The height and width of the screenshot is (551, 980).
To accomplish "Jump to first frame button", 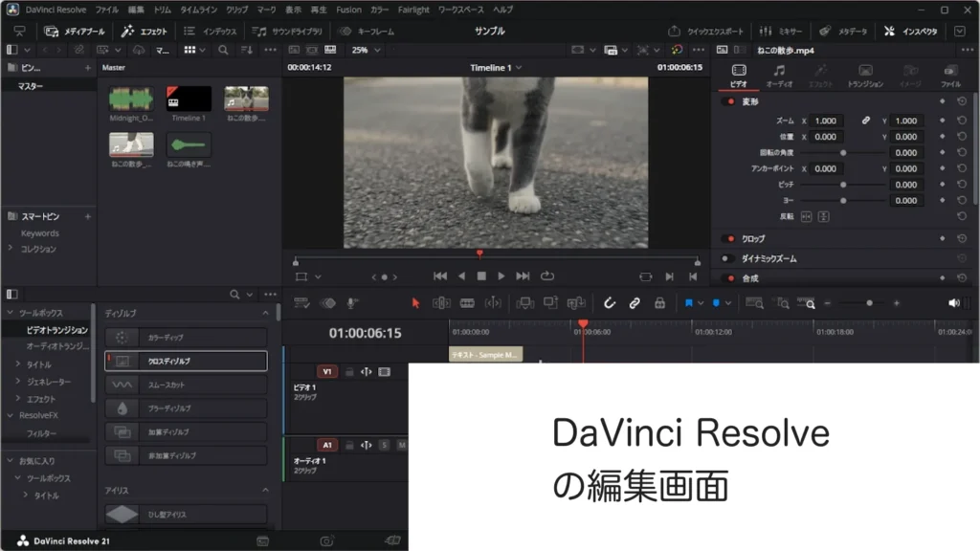I will pos(440,276).
